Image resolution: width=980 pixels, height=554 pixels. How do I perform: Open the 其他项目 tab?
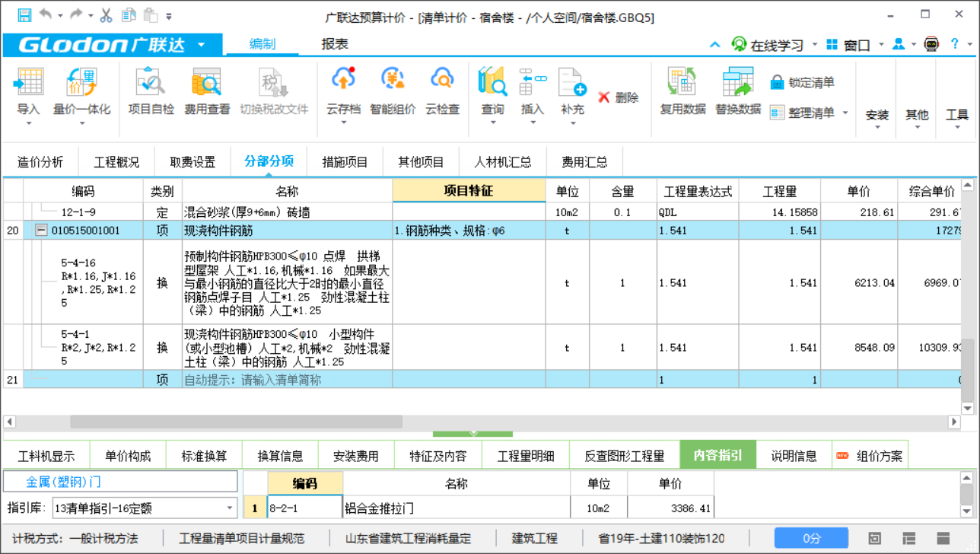421,161
